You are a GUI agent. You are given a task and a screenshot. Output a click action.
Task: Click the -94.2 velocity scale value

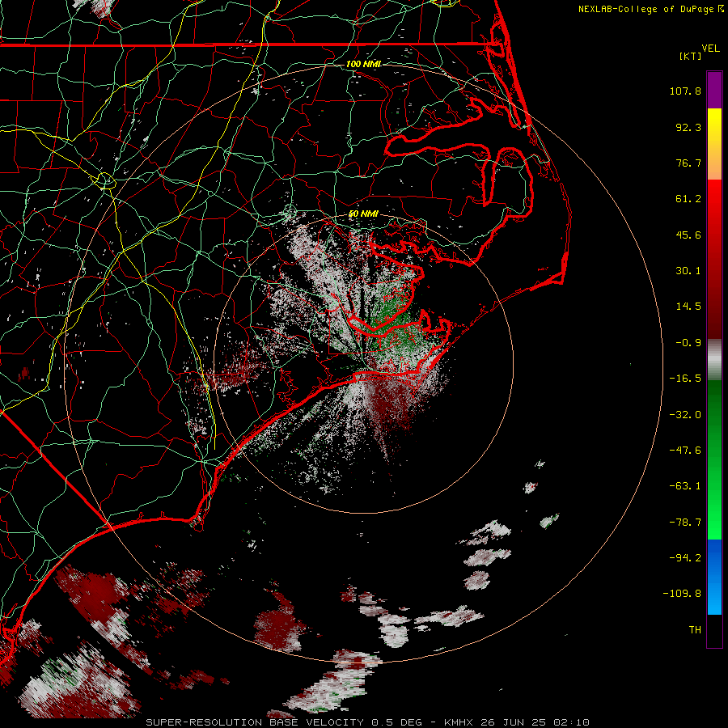(685, 558)
